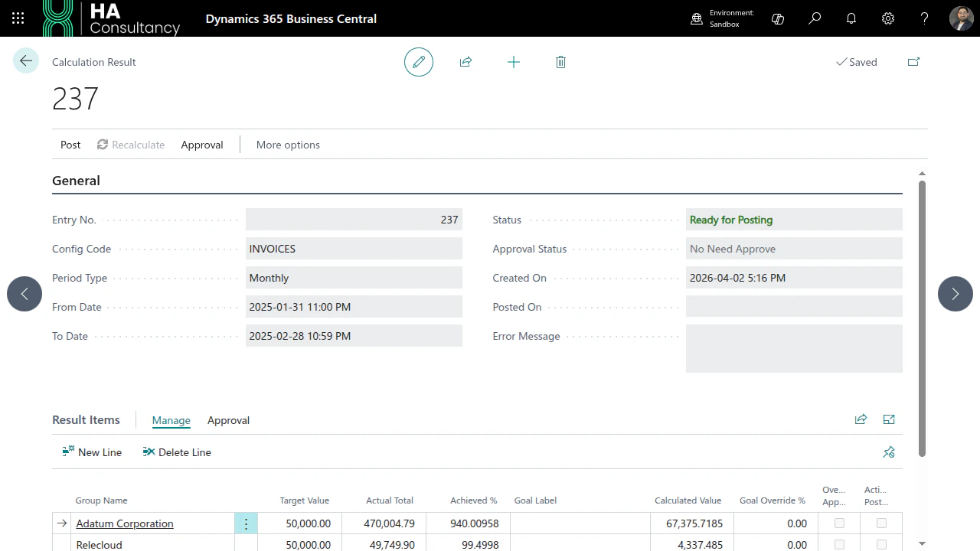Viewport: 980px width, 551px height.
Task: Share the record using the top share icon
Action: tap(465, 62)
